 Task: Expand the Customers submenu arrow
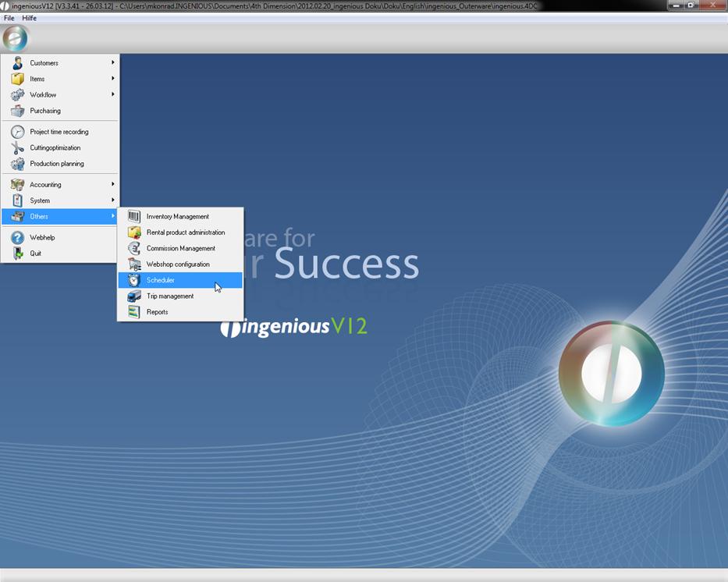112,62
